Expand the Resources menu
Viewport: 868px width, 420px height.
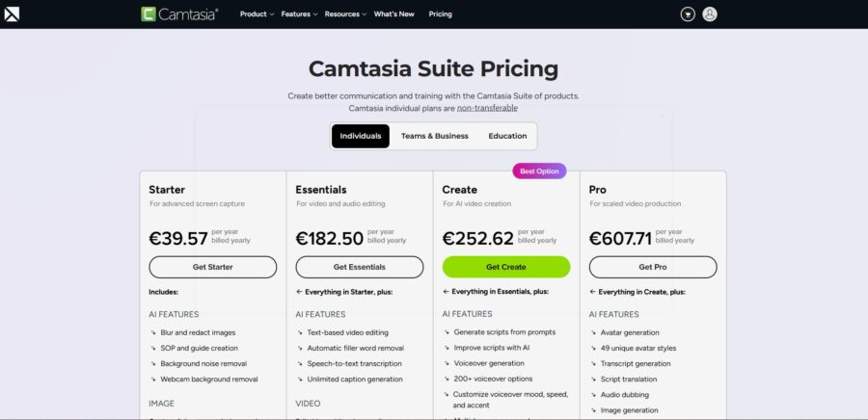click(x=345, y=14)
